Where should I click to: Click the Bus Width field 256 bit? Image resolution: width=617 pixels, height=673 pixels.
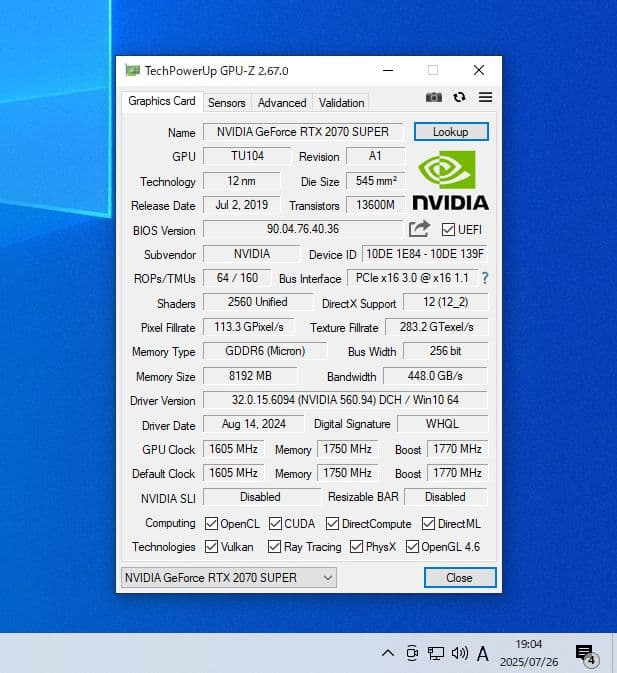pyautogui.click(x=446, y=351)
